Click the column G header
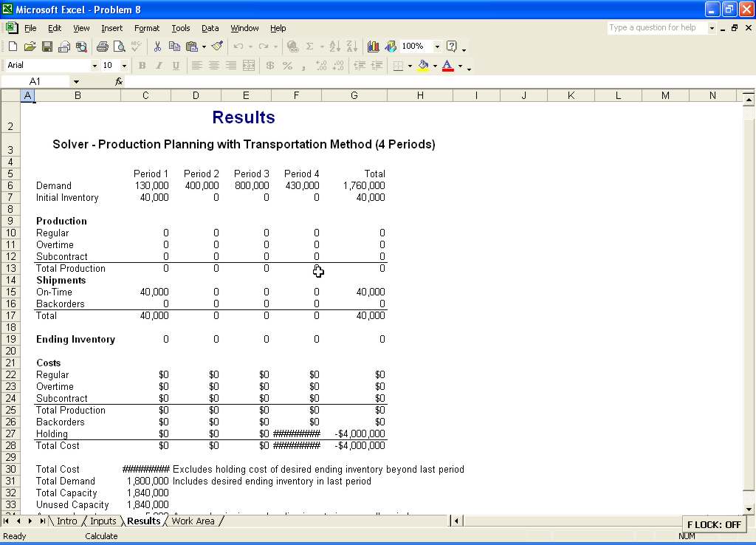Image resolution: width=756 pixels, height=545 pixels. tap(354, 95)
